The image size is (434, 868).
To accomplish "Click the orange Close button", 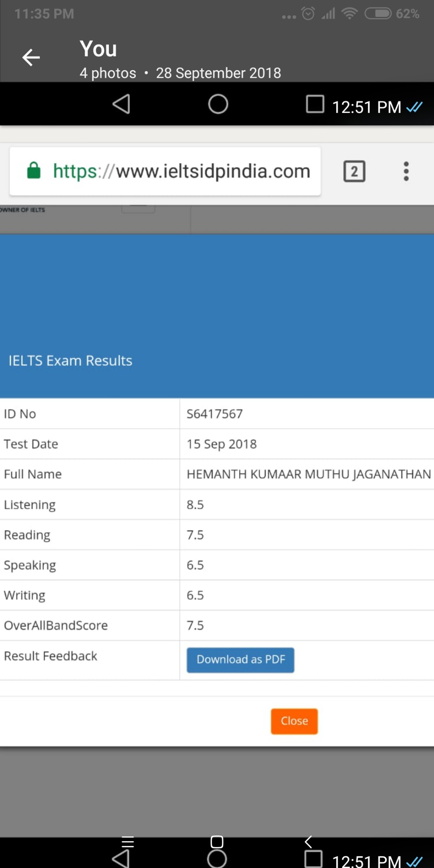I will (294, 721).
